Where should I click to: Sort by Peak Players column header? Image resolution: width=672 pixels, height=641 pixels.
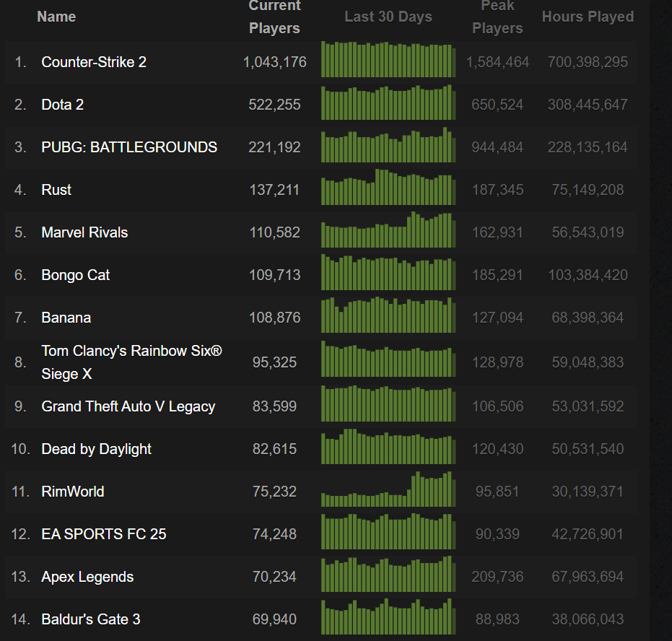tap(497, 17)
